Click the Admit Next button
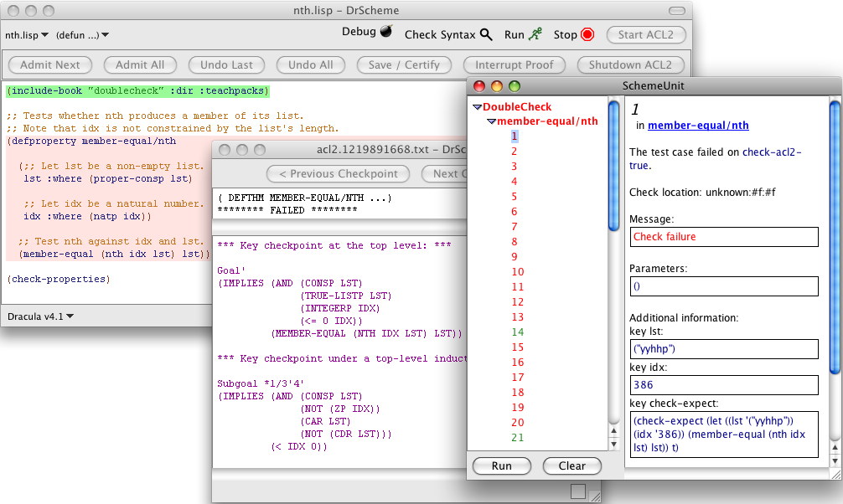Screen dimensions: 843x504 [50, 64]
